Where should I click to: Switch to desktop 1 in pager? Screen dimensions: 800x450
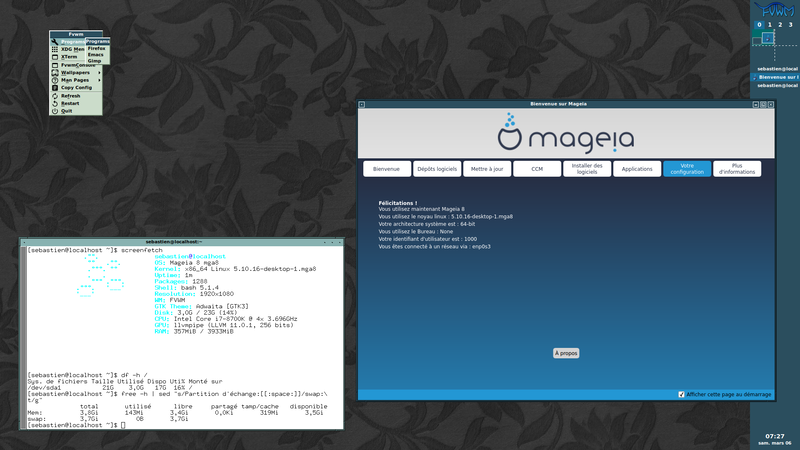(770, 24)
